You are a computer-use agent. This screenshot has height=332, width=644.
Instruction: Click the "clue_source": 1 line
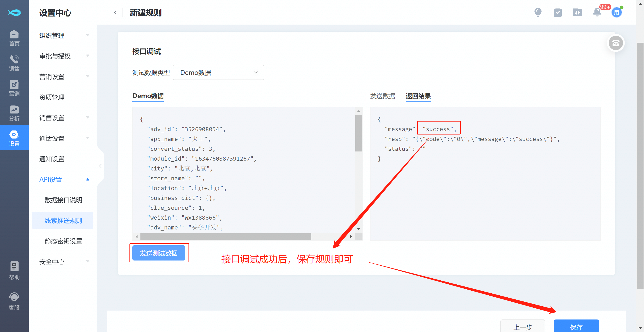176,208
